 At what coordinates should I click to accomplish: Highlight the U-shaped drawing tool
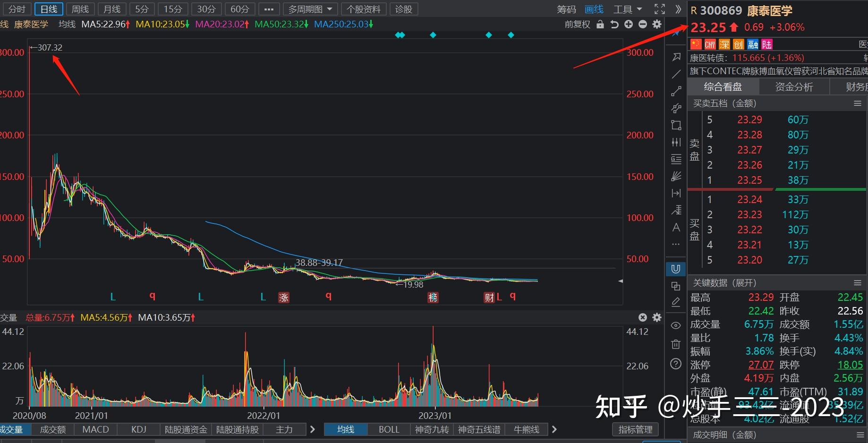(676, 269)
